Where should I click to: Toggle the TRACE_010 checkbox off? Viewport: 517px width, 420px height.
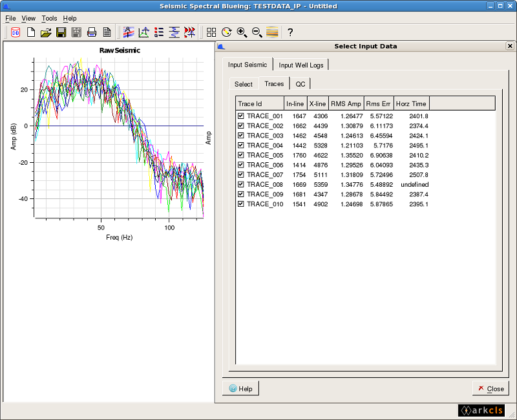[x=242, y=204]
